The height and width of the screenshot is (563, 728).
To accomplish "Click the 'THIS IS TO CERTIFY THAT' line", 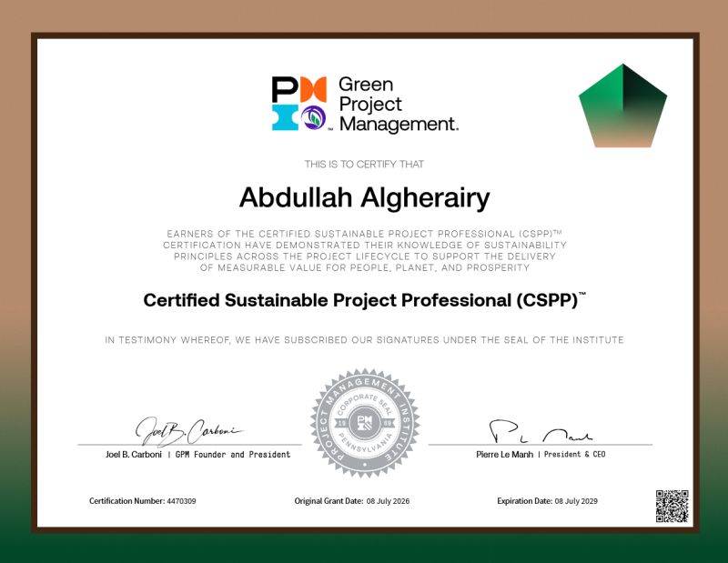I will 365,164.
